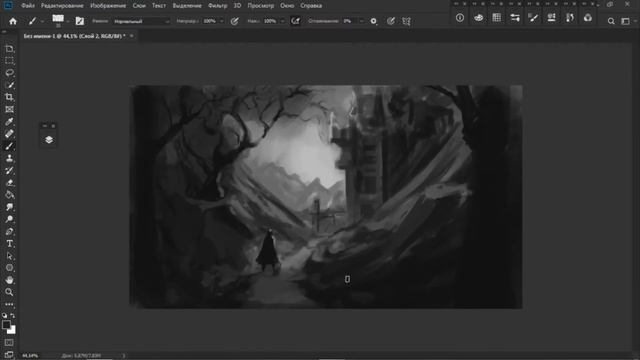The height and width of the screenshot is (360, 640).
Task: Open the Изображение menu
Action: (x=108, y=6)
